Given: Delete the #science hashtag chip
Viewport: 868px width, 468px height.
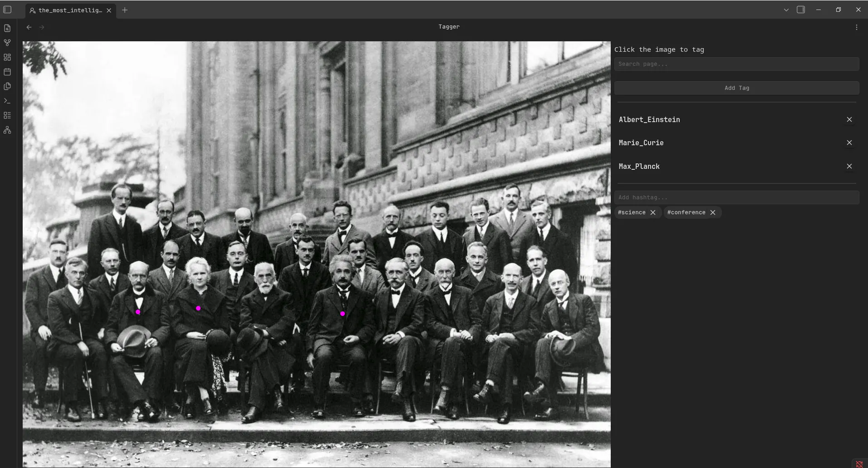Looking at the screenshot, I should pyautogui.click(x=653, y=212).
